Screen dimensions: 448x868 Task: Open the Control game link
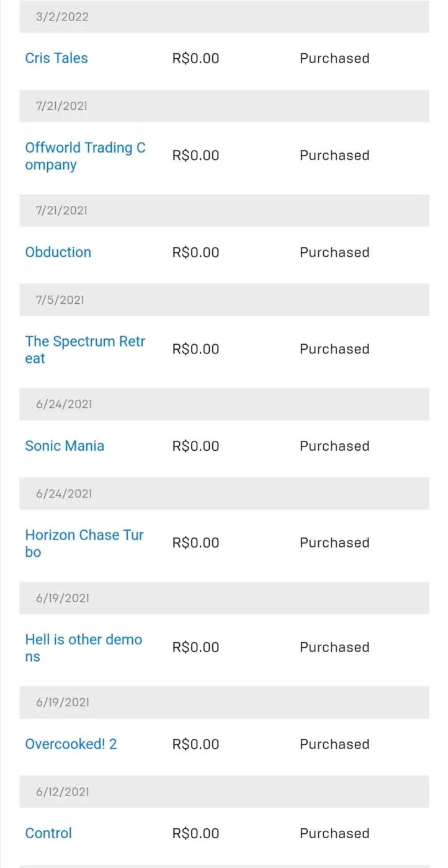pyautogui.click(x=48, y=833)
